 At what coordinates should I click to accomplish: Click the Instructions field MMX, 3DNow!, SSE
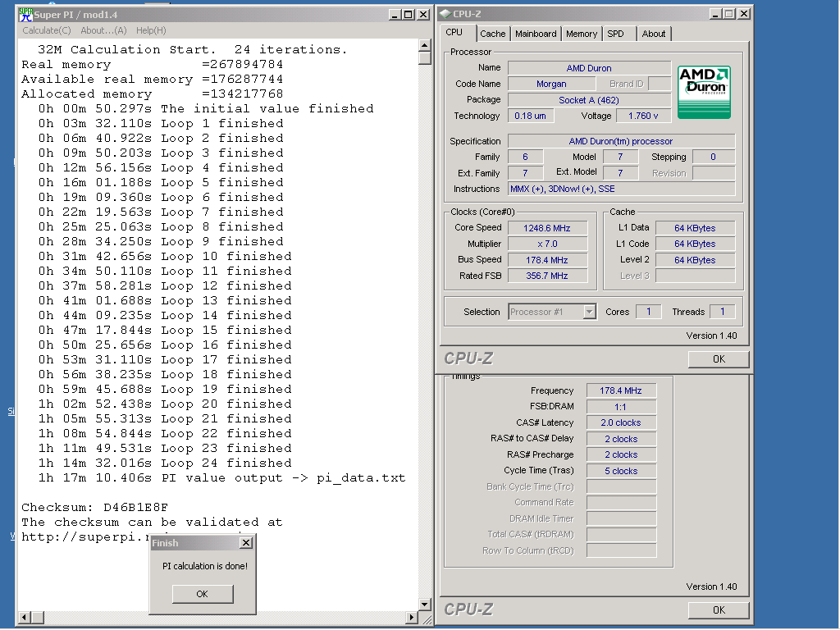point(621,189)
